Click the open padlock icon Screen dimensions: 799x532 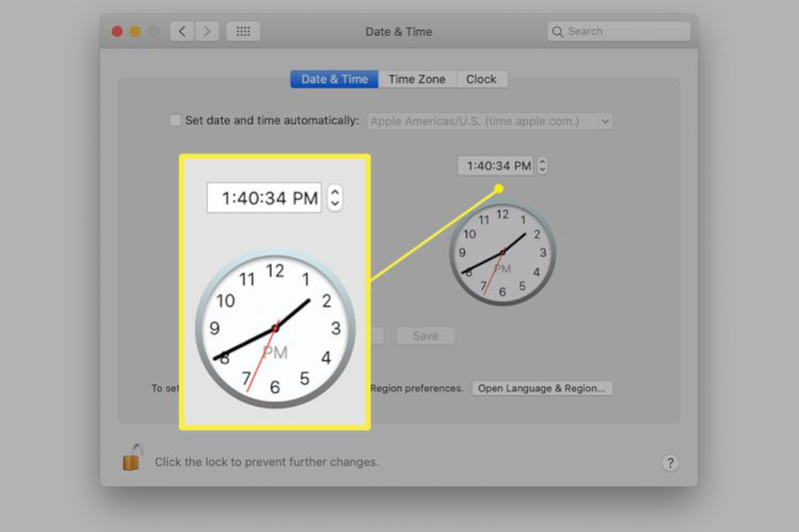point(133,457)
